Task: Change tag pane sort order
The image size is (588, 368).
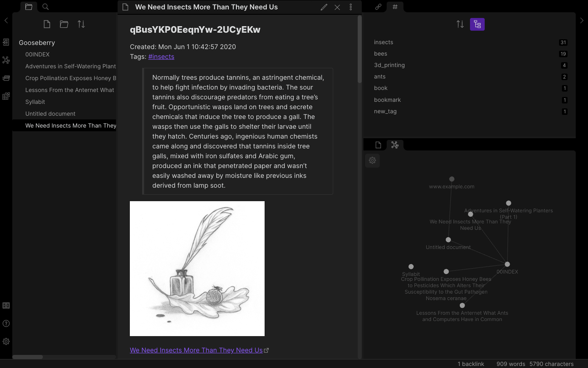Action: [x=460, y=25]
